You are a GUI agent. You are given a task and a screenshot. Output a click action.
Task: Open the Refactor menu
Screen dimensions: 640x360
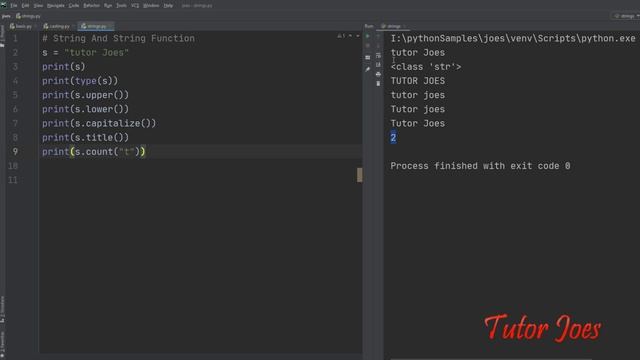(x=91, y=5)
